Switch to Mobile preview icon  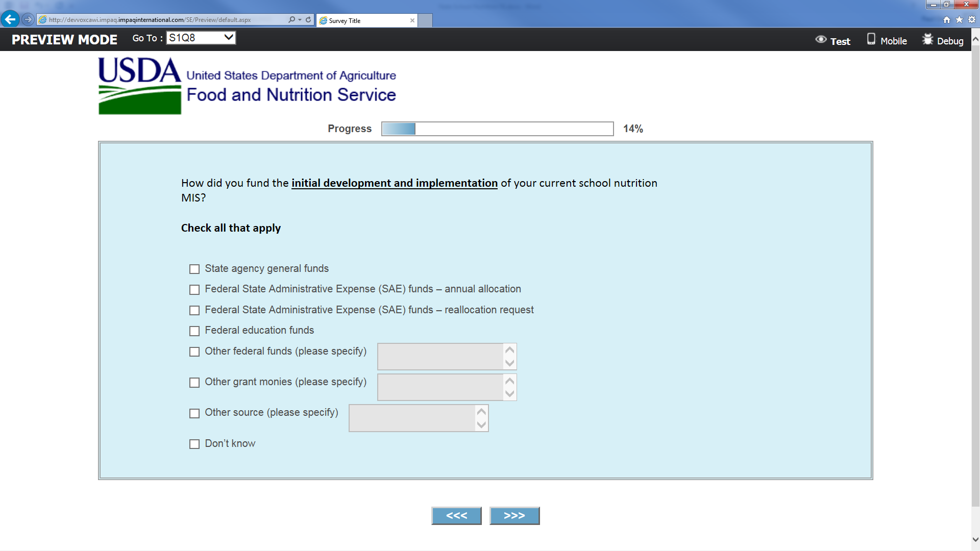(871, 39)
